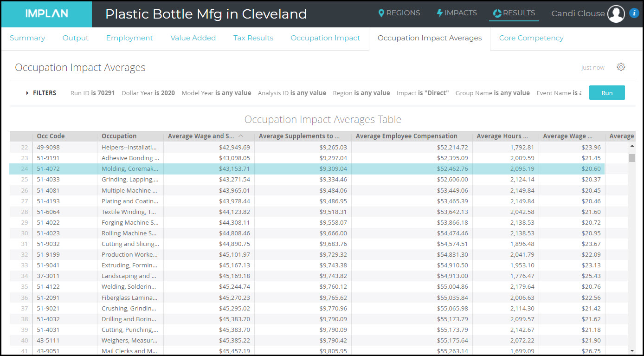Click hours value 2,179.64
644x356 pixels.
pyautogui.click(x=522, y=286)
